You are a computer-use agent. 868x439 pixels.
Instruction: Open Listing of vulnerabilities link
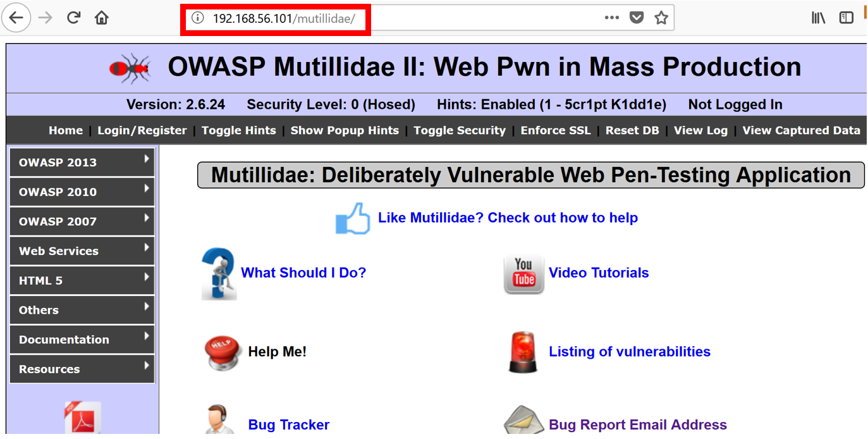pos(630,352)
